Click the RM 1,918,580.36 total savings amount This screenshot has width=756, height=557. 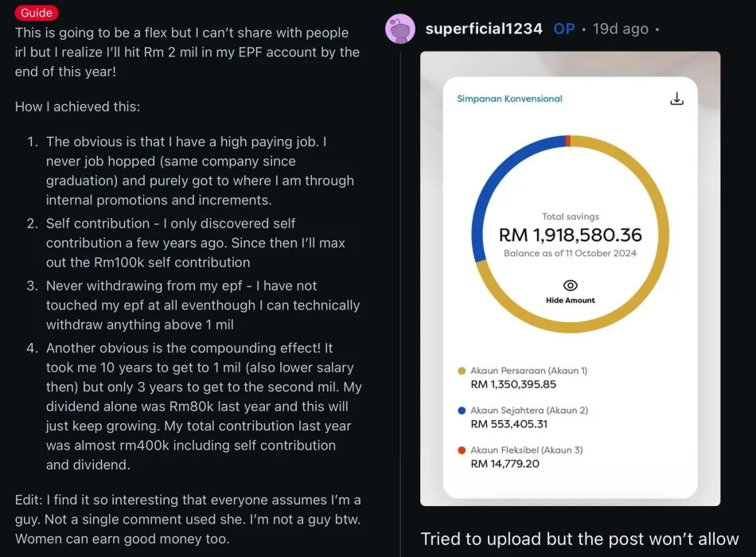(x=571, y=236)
